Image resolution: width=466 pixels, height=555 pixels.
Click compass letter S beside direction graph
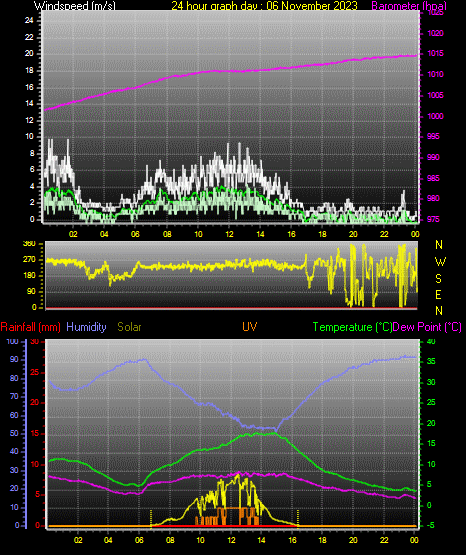click(438, 279)
